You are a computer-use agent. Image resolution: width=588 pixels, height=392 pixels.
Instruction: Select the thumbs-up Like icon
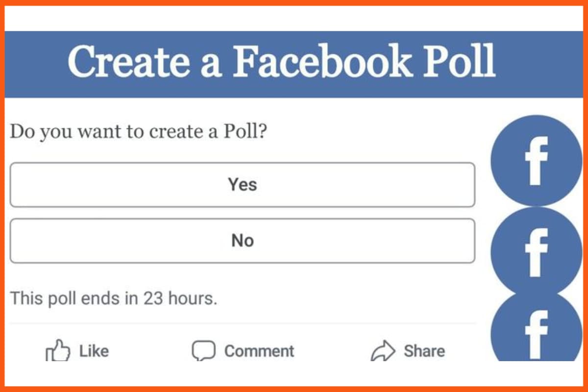coord(58,350)
